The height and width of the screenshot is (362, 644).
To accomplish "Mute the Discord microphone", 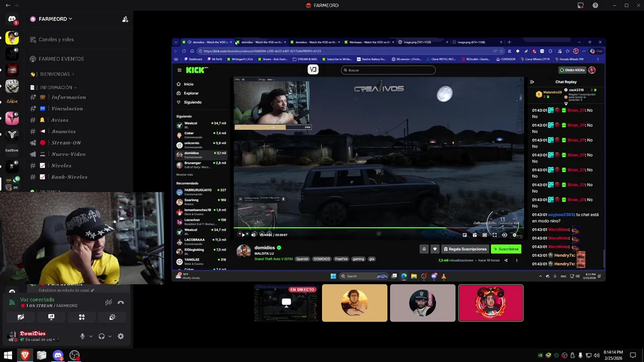I will (x=83, y=336).
